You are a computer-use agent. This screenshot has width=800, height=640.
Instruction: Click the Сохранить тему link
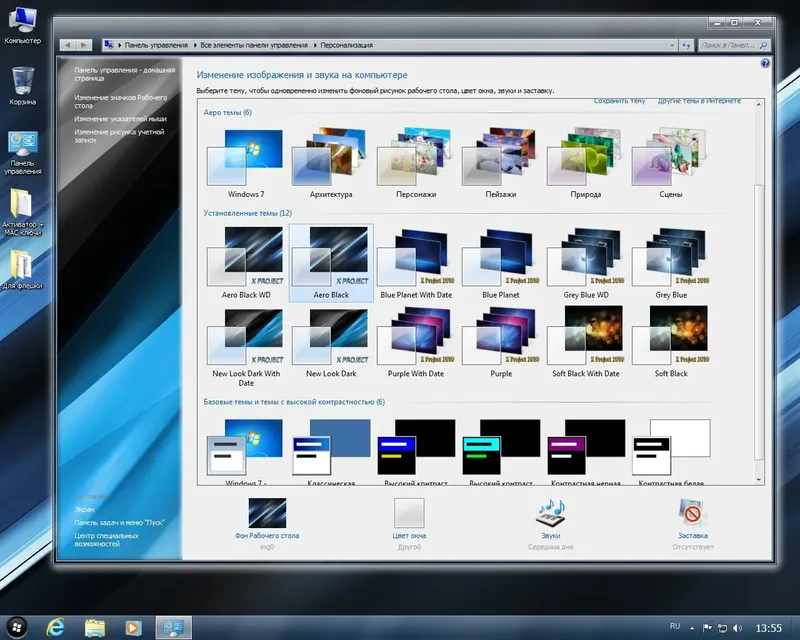point(621,101)
